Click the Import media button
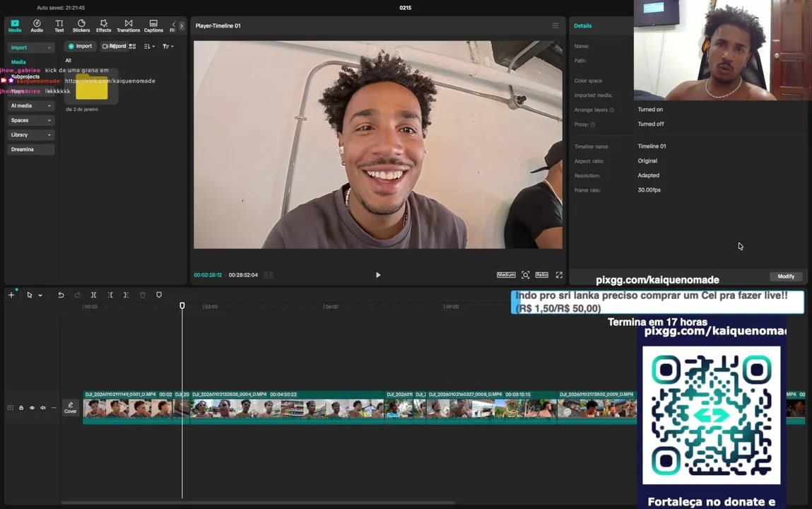812x509 pixels. (x=81, y=46)
